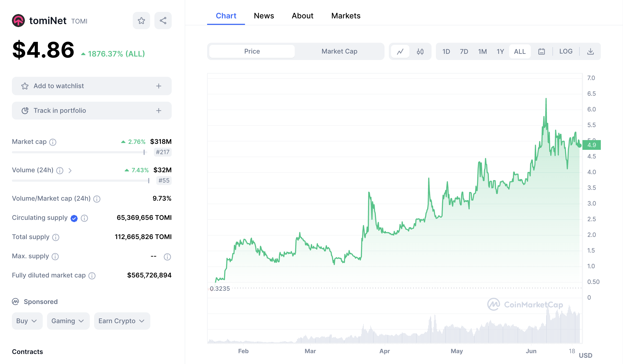Click Add to watchlist button
Viewport: 623px width, 364px height.
click(x=92, y=86)
